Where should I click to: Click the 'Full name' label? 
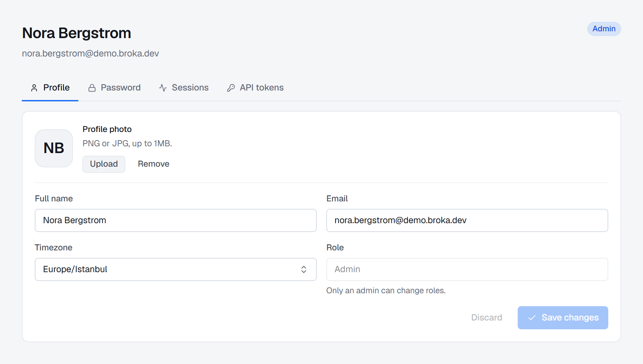54,199
